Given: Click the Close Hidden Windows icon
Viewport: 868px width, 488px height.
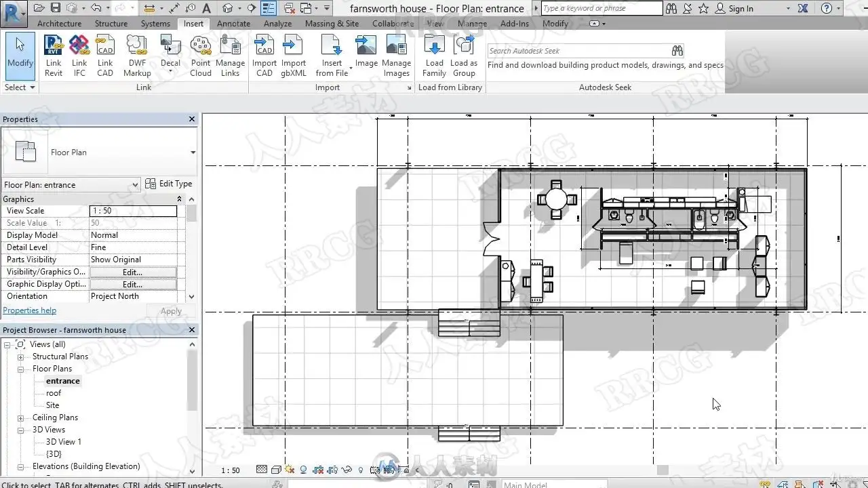Looking at the screenshot, I should coord(290,8).
